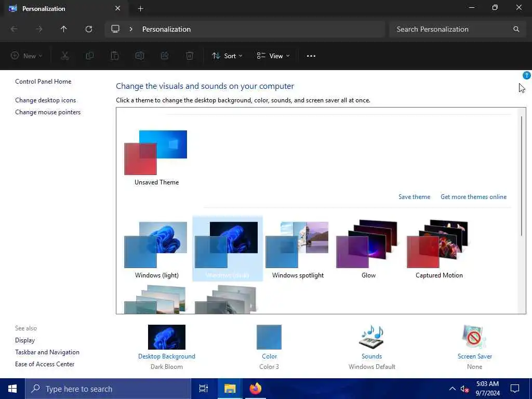Go back with the back arrow
Screen dimensions: 532x399
tap(14, 29)
